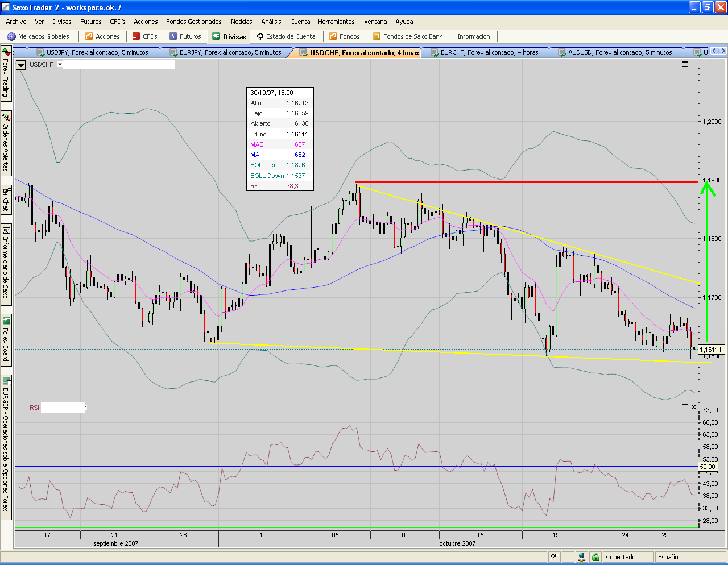The image size is (728, 565).
Task: Click the green padlock security icon
Action: 595,557
